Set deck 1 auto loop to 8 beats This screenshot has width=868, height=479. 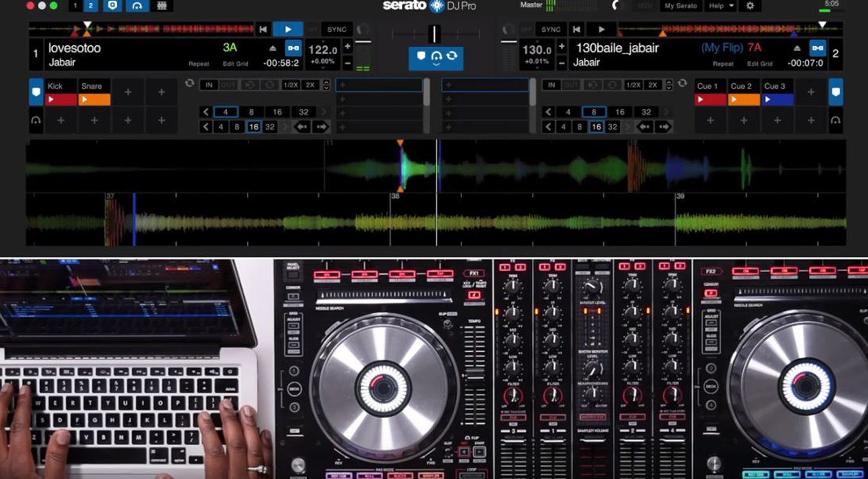click(251, 112)
